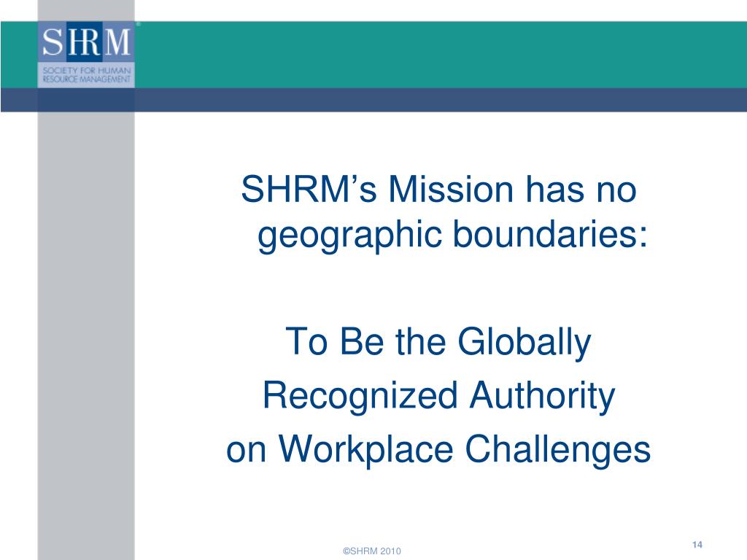Select heading 'SHRM's Mission has no'

pyautogui.click(x=438, y=190)
